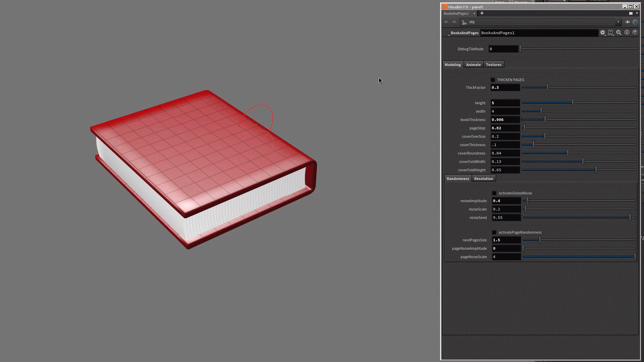Click the coverThickness slider

pos(579,145)
